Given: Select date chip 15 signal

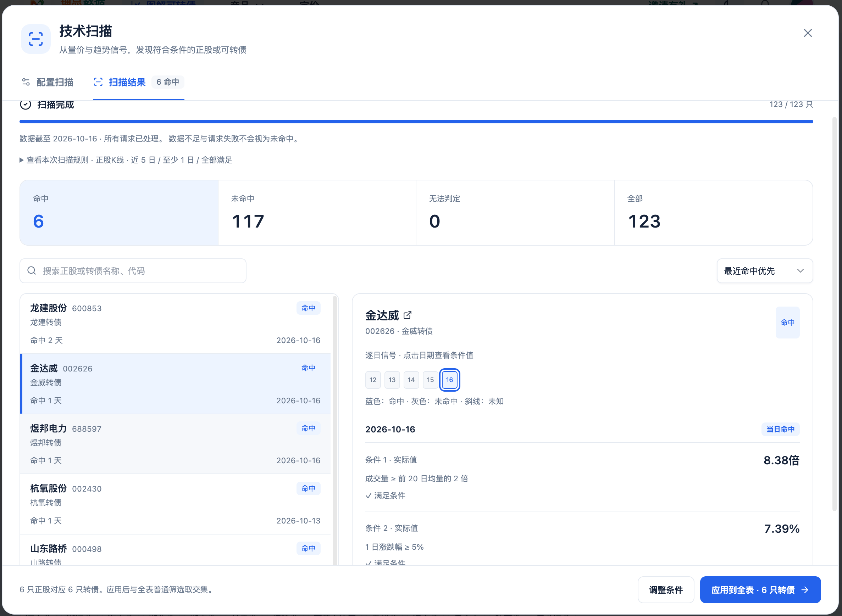Looking at the screenshot, I should pos(430,380).
